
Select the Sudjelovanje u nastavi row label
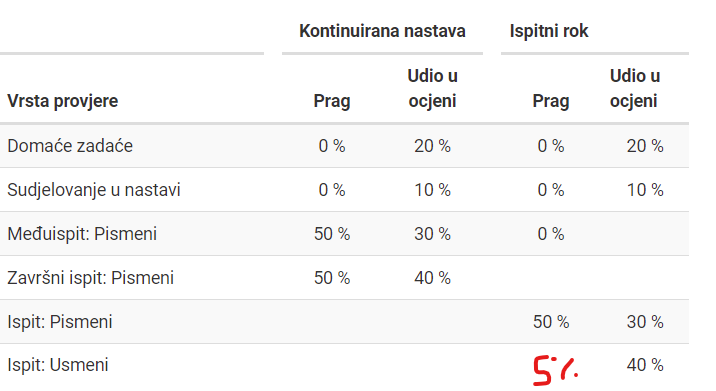pos(94,190)
